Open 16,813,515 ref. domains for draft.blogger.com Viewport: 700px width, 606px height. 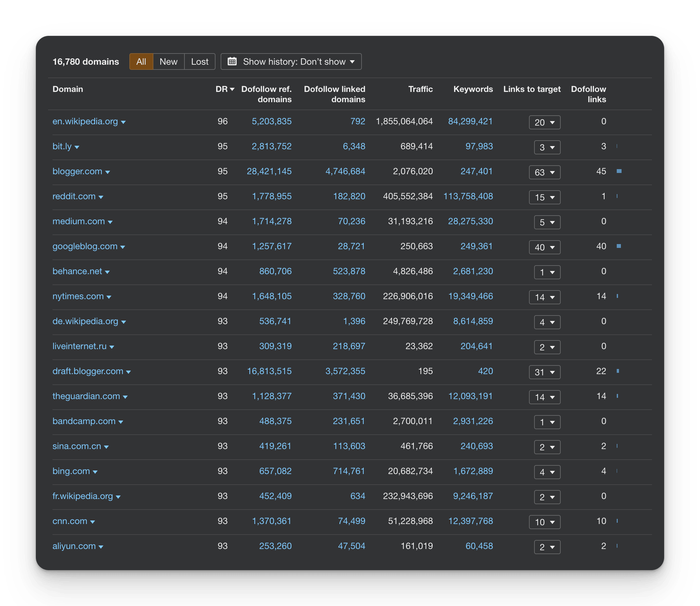coord(269,371)
